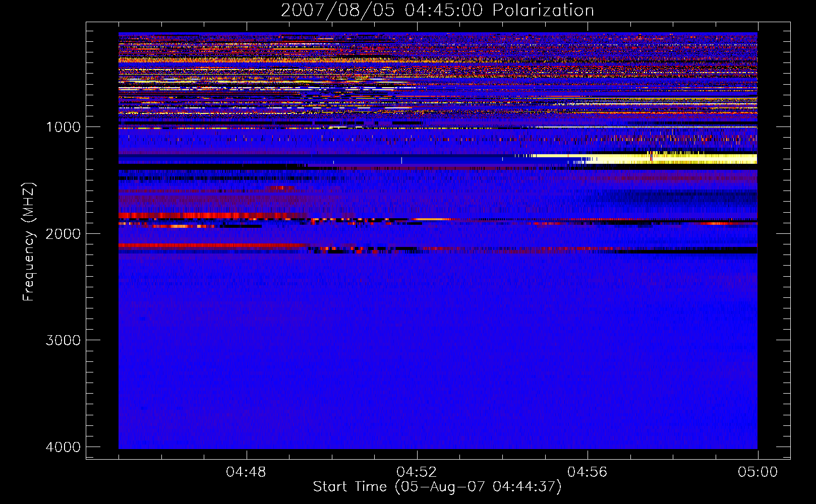Select the 'Frequency (MHZ)' y-axis label
This screenshot has width=816, height=504.
[x=28, y=242]
